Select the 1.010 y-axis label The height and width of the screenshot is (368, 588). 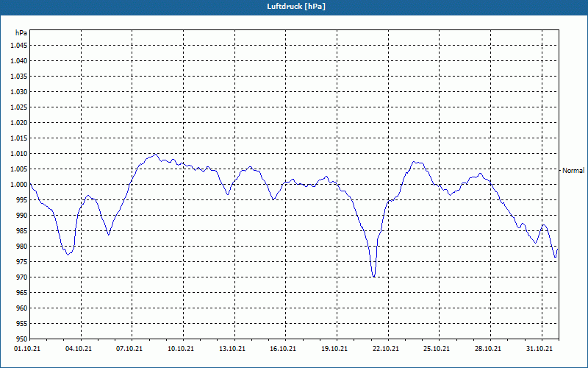20,154
